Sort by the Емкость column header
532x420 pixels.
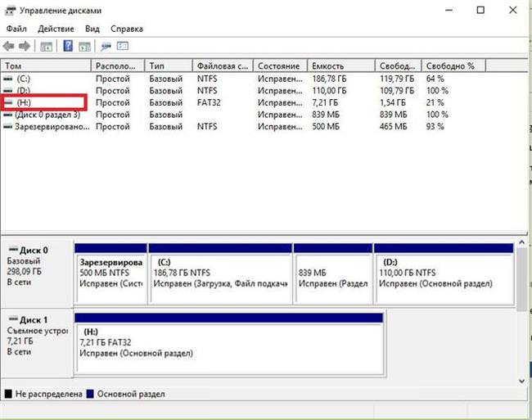(x=341, y=65)
